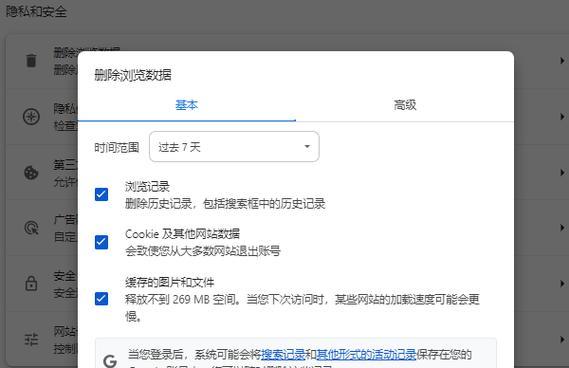Click the privacy guide compass icon
Screen dimensions: 569x368
click(31, 116)
